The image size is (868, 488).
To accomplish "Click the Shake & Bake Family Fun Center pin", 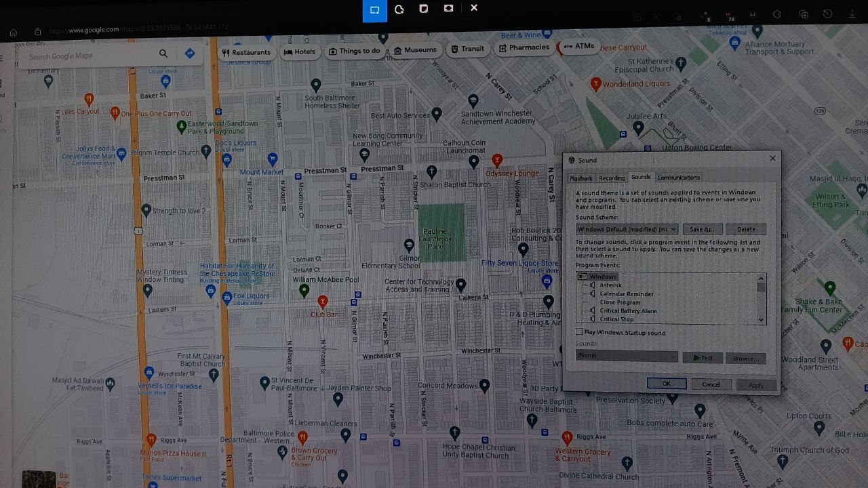I will pos(830,287).
